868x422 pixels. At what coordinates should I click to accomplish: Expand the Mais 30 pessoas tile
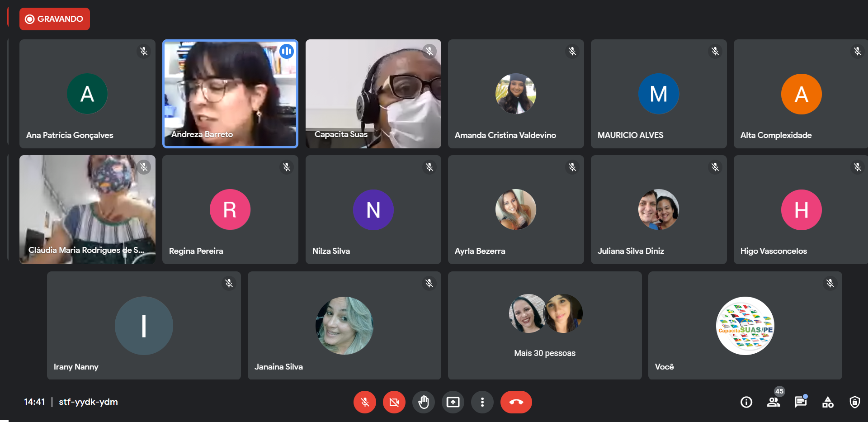coord(545,325)
